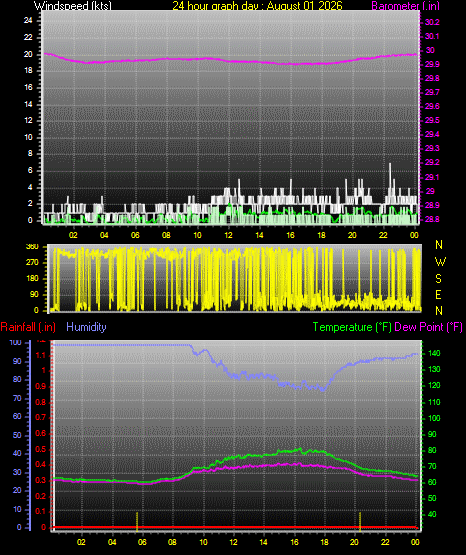Click the "Rainfall (.in)" legend label
The height and width of the screenshot is (555, 466).
tap(28, 327)
